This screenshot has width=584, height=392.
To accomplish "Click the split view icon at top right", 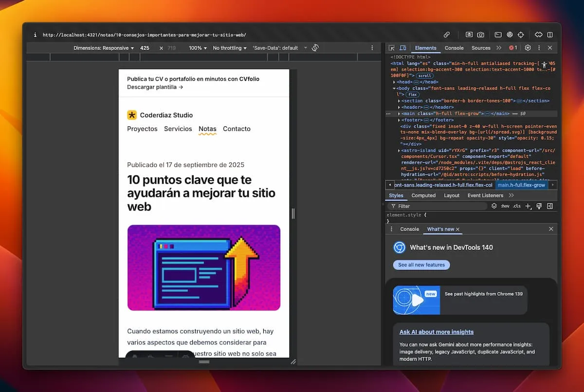I will 550,35.
